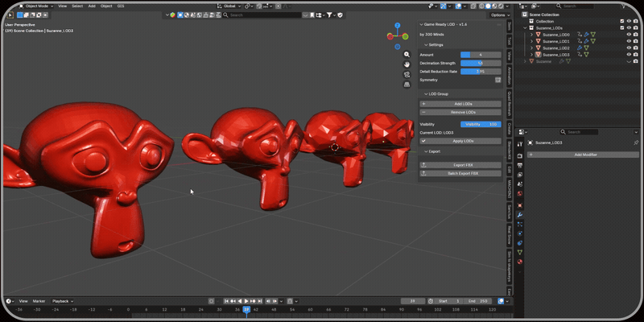Open the Render properties tab
The image size is (644, 322).
pos(519,156)
